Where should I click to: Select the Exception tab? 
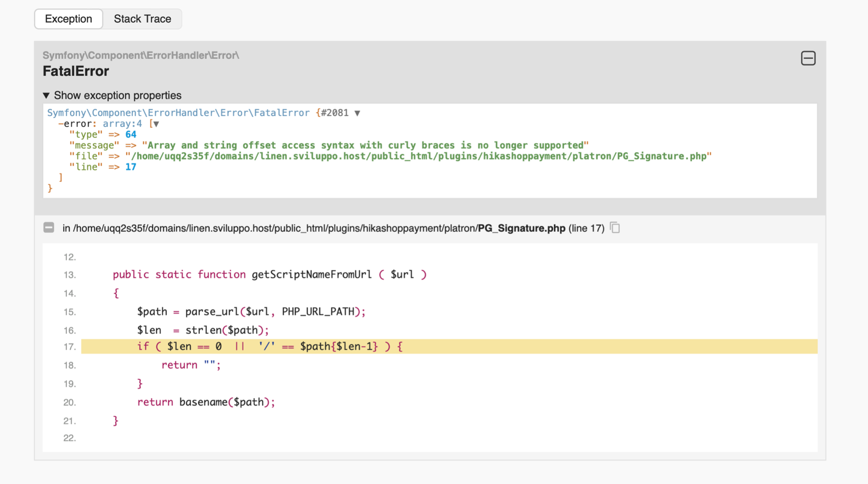point(69,19)
